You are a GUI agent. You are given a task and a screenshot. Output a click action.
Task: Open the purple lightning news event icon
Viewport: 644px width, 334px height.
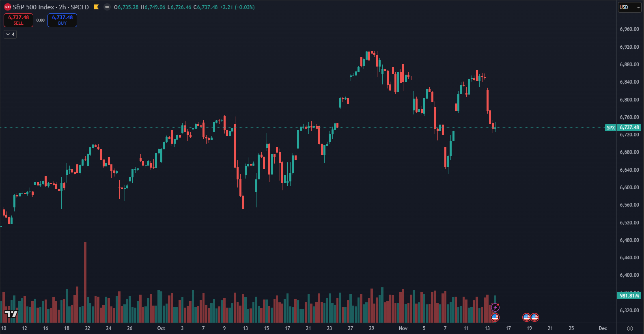pyautogui.click(x=495, y=308)
